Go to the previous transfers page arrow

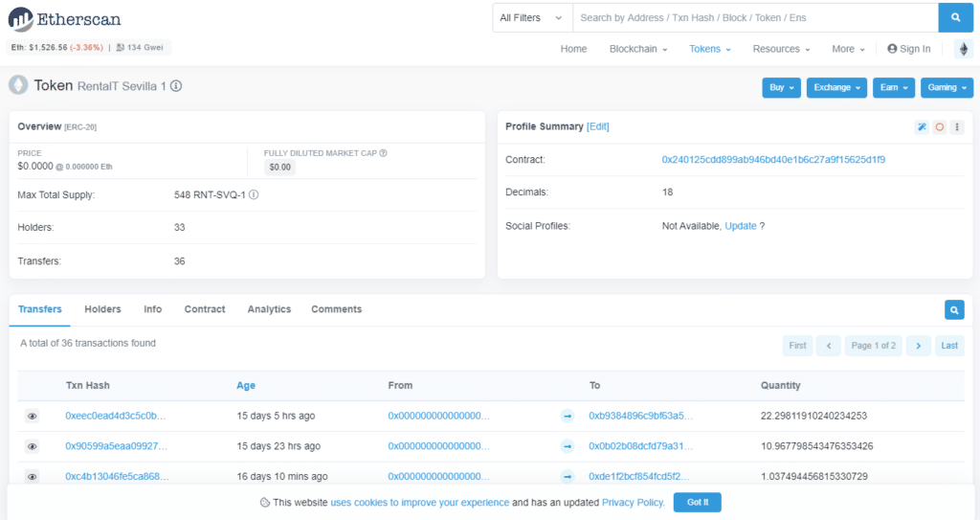point(829,346)
